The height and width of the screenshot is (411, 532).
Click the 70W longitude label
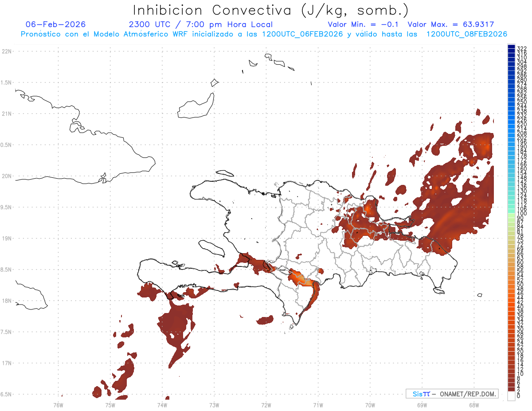(370, 404)
